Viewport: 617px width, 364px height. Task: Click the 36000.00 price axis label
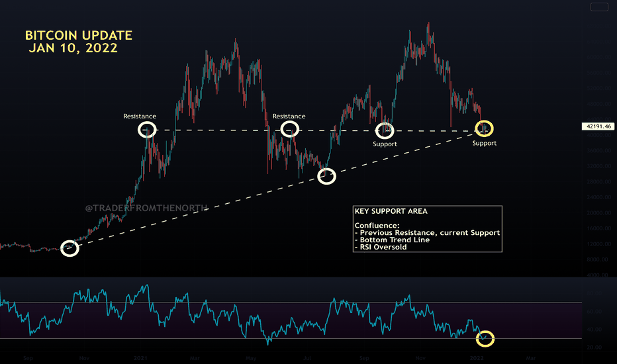(600, 151)
